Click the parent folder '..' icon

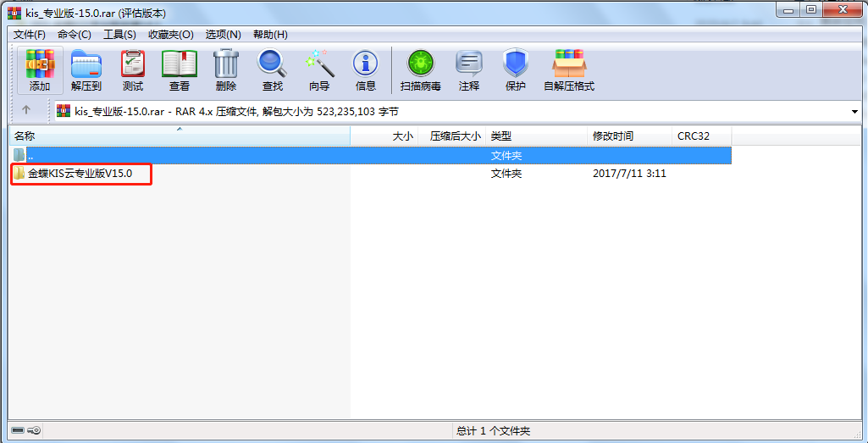point(19,155)
